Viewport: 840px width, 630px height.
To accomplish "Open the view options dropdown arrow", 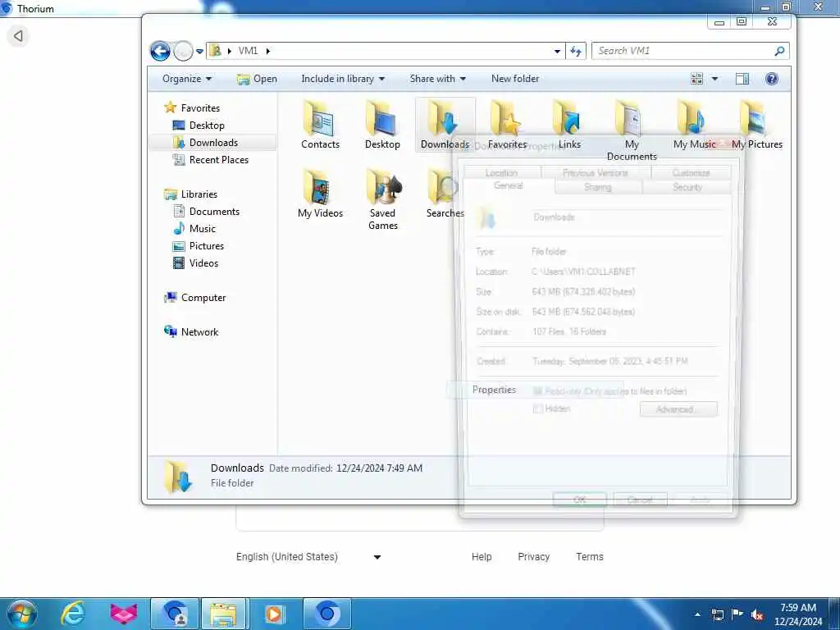I will point(714,79).
